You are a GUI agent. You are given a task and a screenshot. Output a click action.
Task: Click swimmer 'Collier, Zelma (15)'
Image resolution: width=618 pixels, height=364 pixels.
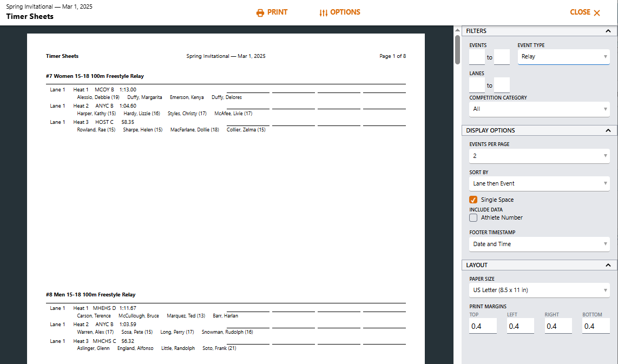pyautogui.click(x=246, y=130)
